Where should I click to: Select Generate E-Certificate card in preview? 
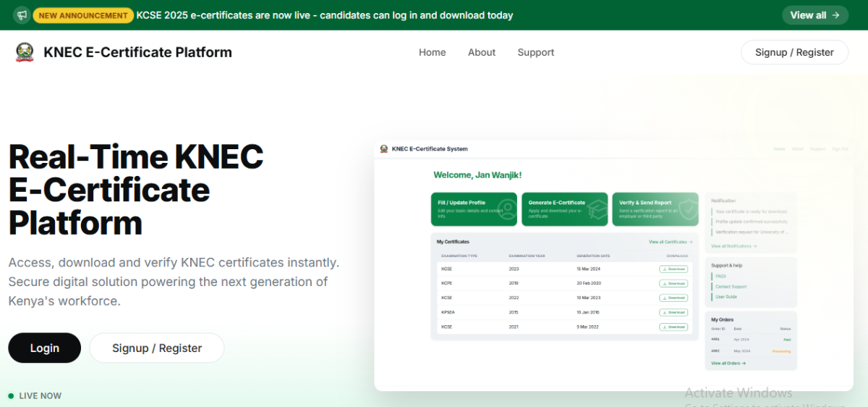tap(564, 209)
